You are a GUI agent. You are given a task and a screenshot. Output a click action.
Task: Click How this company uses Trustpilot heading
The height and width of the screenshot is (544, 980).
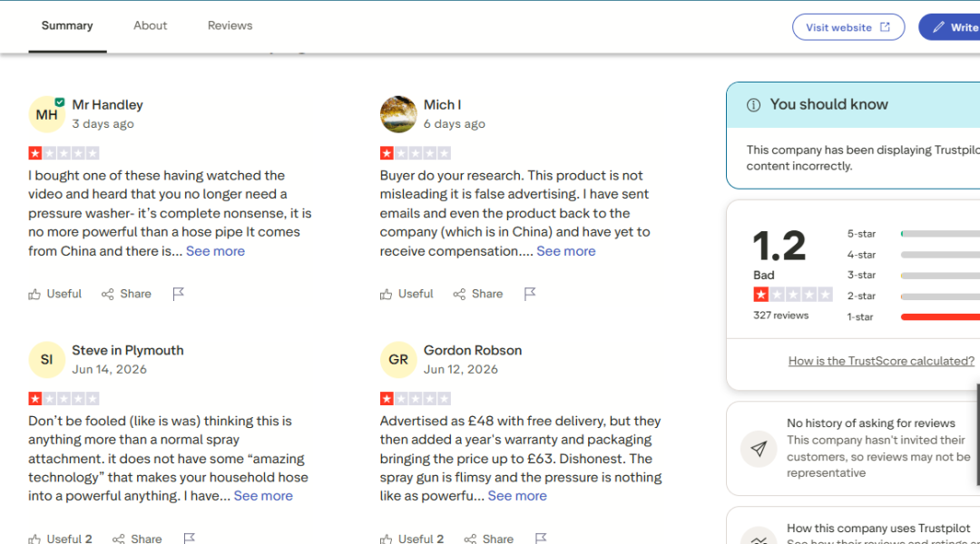[878, 529]
